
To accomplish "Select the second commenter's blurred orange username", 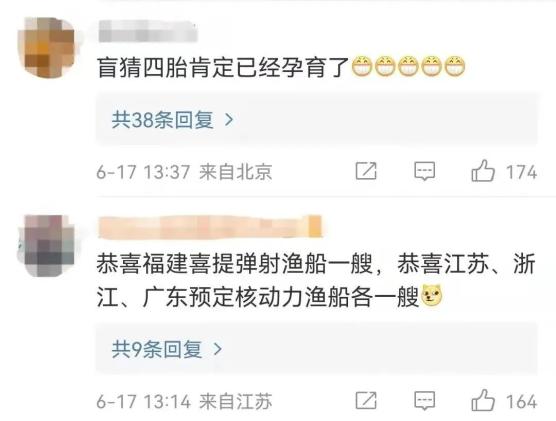I will (210, 226).
